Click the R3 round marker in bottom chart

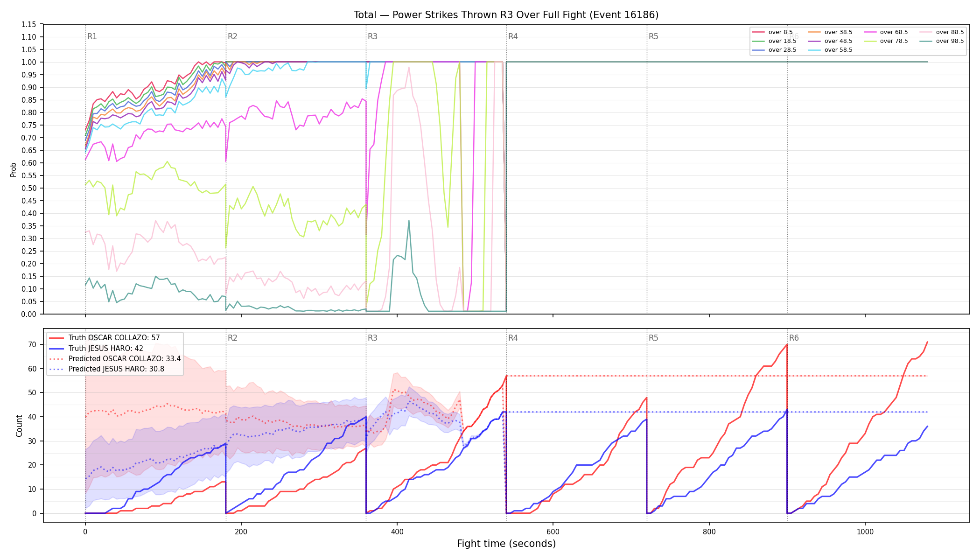372,338
